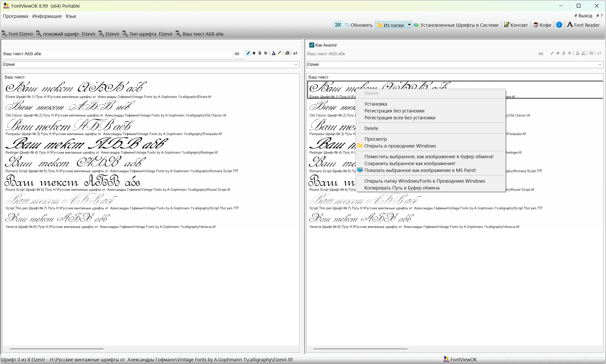This screenshot has height=364, width=606.
Task: Click the FontViewOK status bar link
Action: click(460, 359)
